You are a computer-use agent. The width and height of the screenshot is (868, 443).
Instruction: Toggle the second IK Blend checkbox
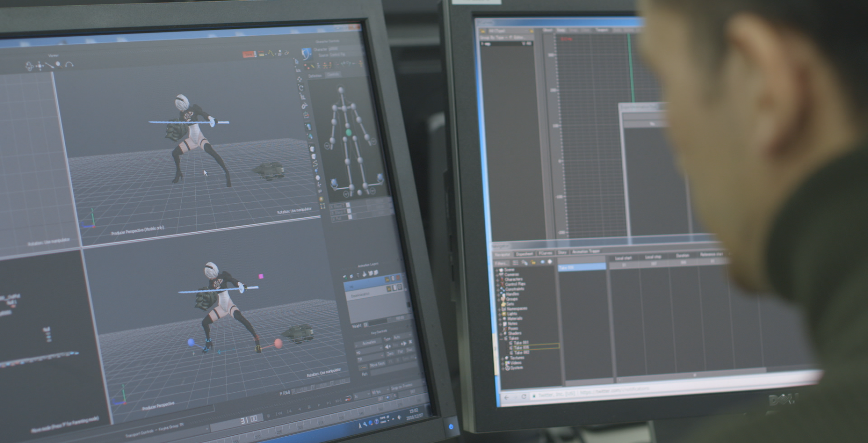pos(349,211)
